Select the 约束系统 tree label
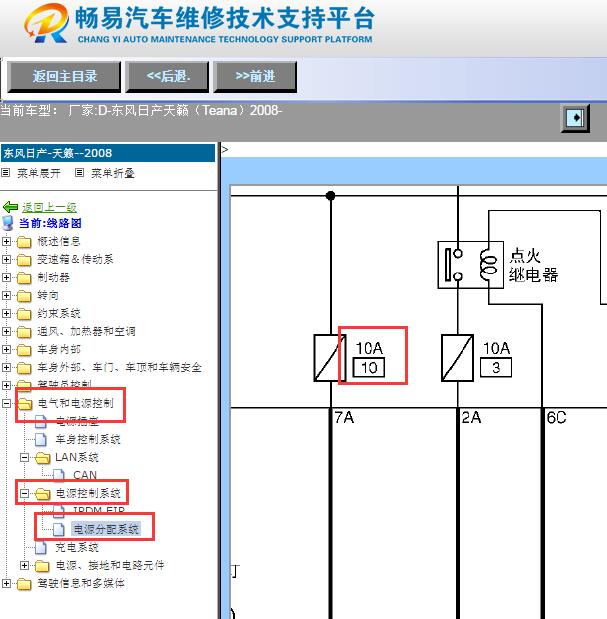The width and height of the screenshot is (607, 619). (59, 313)
